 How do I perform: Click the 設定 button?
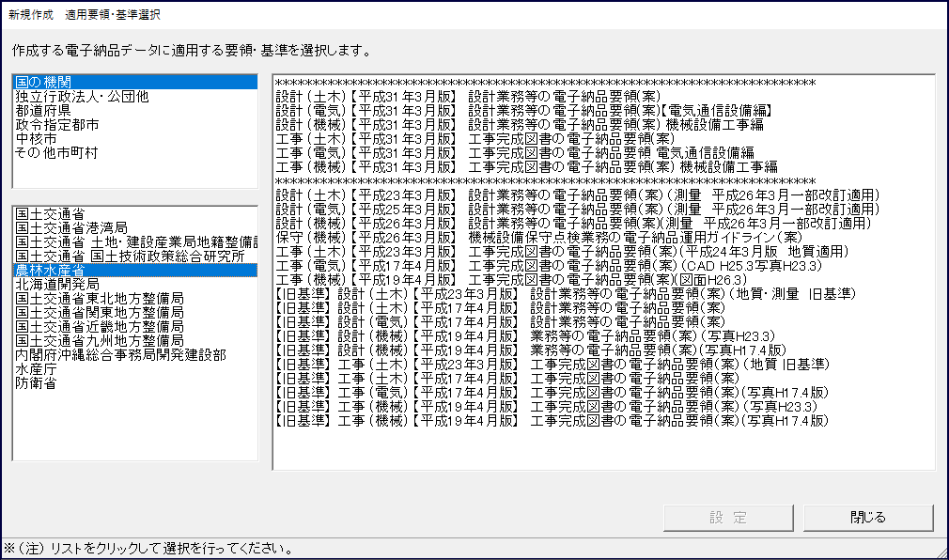click(728, 518)
